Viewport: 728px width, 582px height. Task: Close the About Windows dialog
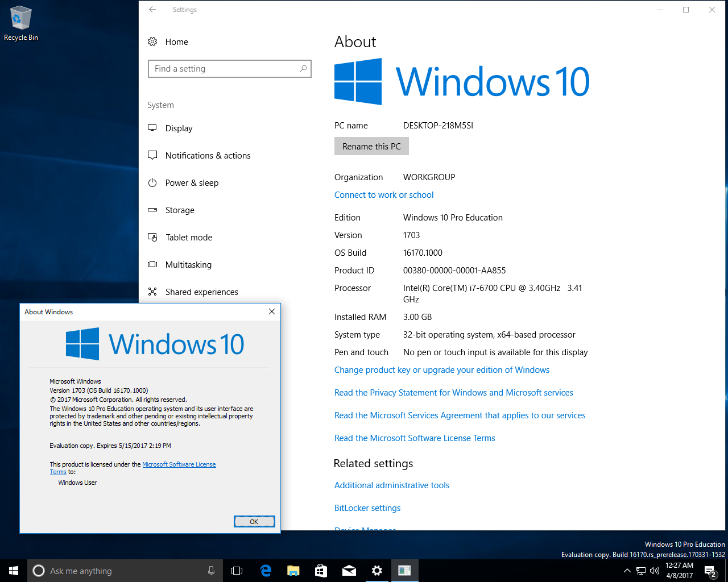point(272,311)
